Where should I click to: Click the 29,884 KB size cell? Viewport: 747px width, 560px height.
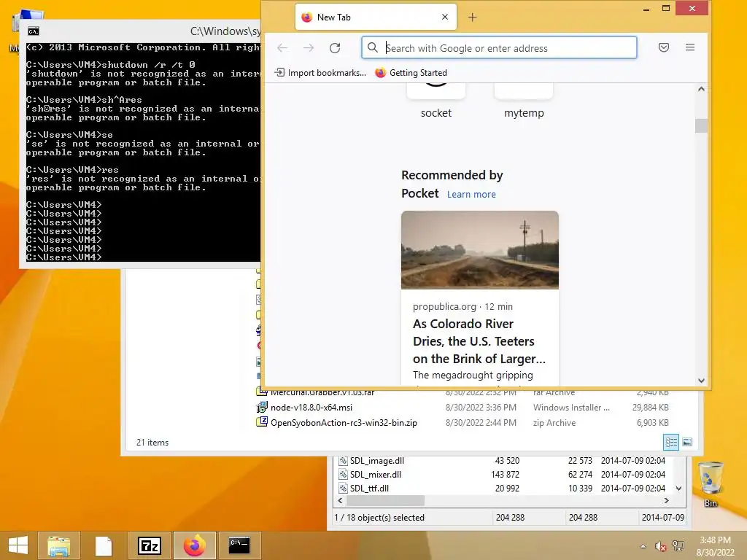(x=650, y=407)
